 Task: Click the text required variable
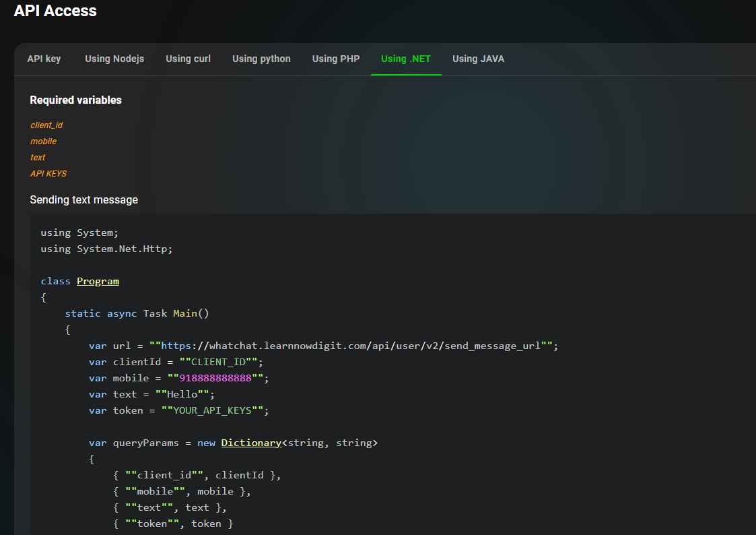click(38, 157)
